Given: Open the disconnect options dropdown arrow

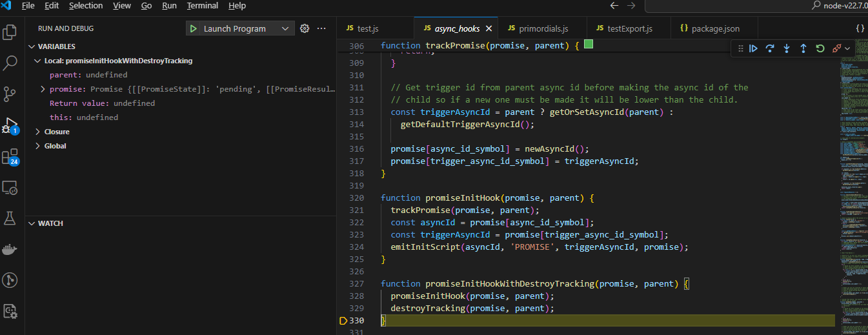Looking at the screenshot, I should (x=847, y=48).
